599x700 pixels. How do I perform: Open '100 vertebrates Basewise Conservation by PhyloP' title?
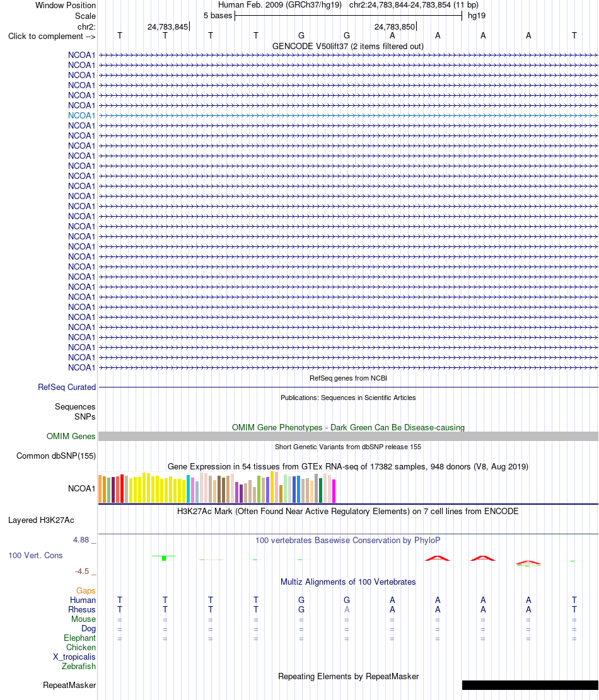point(348,540)
